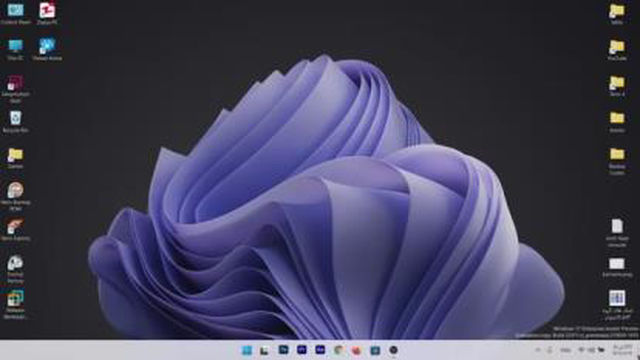Open Adobe After Effects from the taskbar
Viewport: 640px width, 360px height.
[x=320, y=350]
